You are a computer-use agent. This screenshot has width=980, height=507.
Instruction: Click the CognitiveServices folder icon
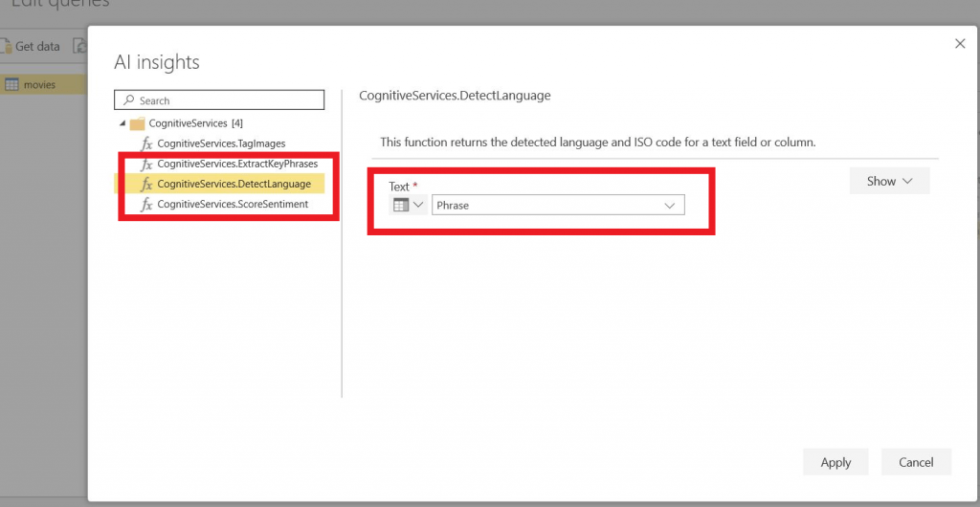pyautogui.click(x=138, y=123)
